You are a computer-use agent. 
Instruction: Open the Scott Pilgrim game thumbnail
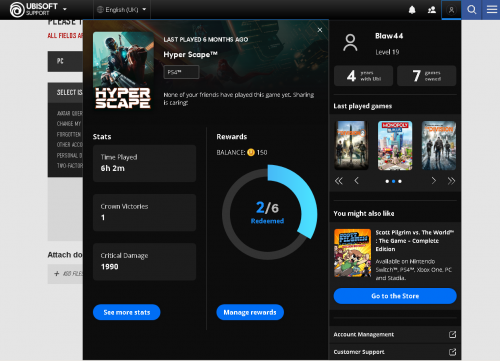tap(353, 253)
